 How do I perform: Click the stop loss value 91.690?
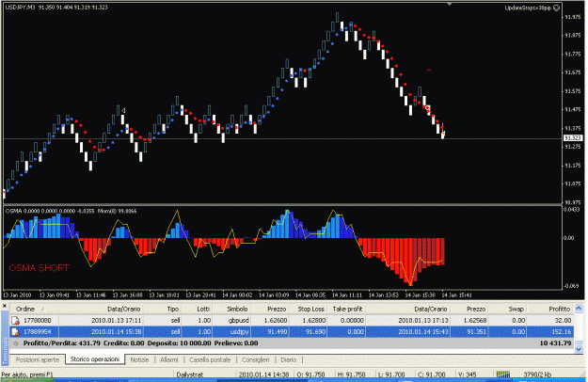click(316, 332)
